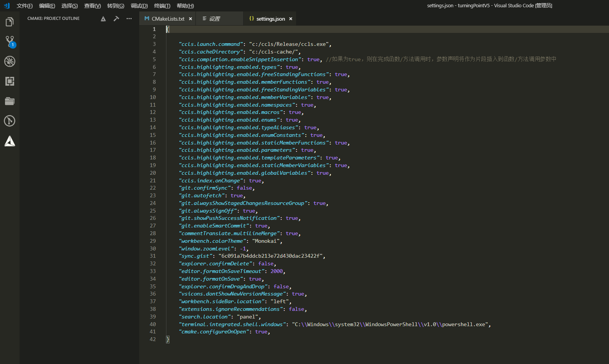
Task: Open the 选择(S) menu
Action: pos(70,6)
